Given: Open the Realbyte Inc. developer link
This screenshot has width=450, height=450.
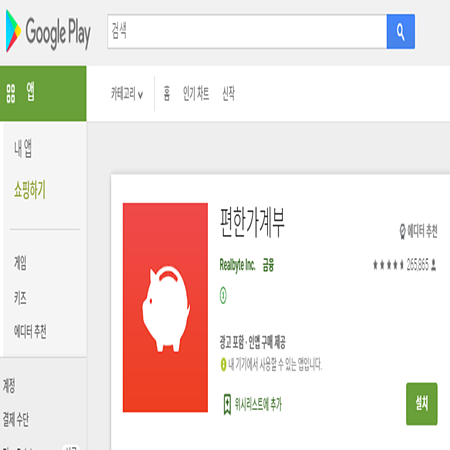Looking at the screenshot, I should pos(237,265).
